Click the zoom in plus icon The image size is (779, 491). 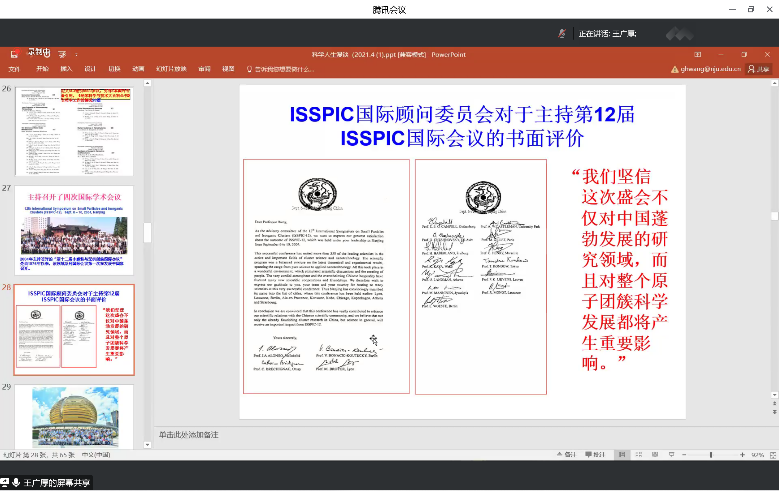(741, 454)
